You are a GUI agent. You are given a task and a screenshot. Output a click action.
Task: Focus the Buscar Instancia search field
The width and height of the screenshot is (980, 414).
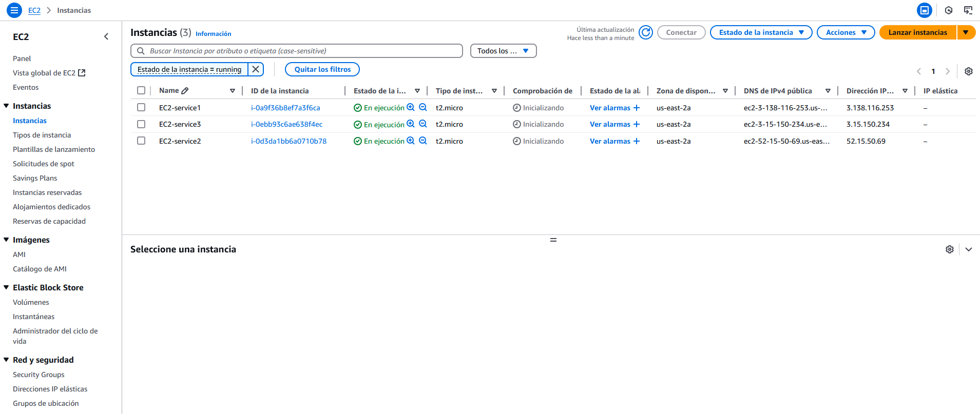click(x=297, y=51)
